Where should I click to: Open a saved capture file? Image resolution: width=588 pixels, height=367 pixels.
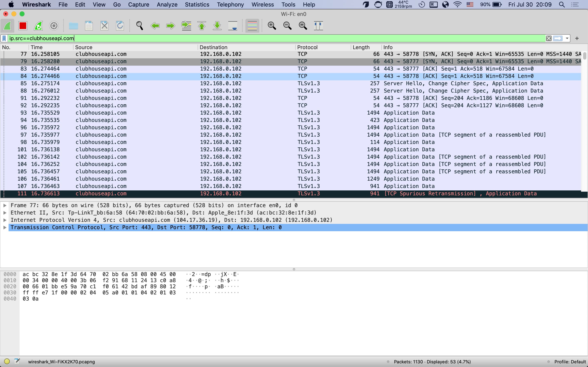tap(73, 25)
